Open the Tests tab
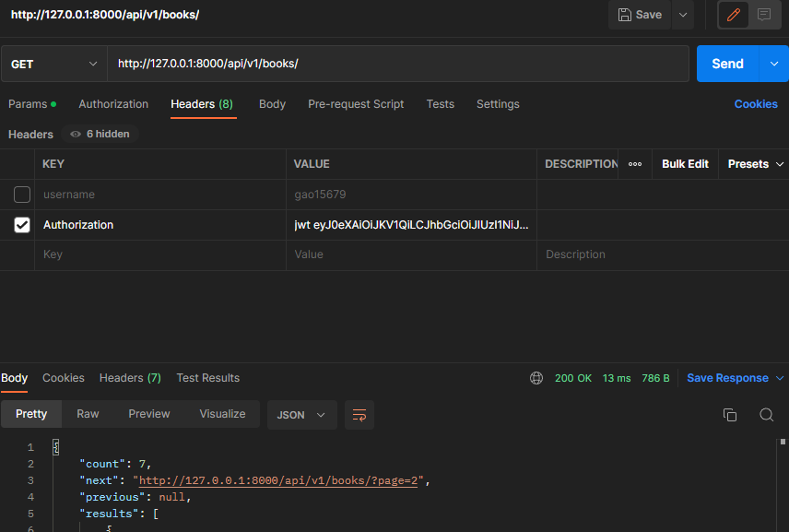 441,104
